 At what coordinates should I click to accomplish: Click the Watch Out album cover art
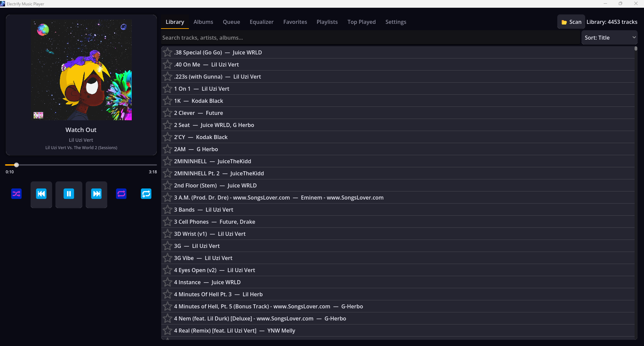pyautogui.click(x=81, y=70)
